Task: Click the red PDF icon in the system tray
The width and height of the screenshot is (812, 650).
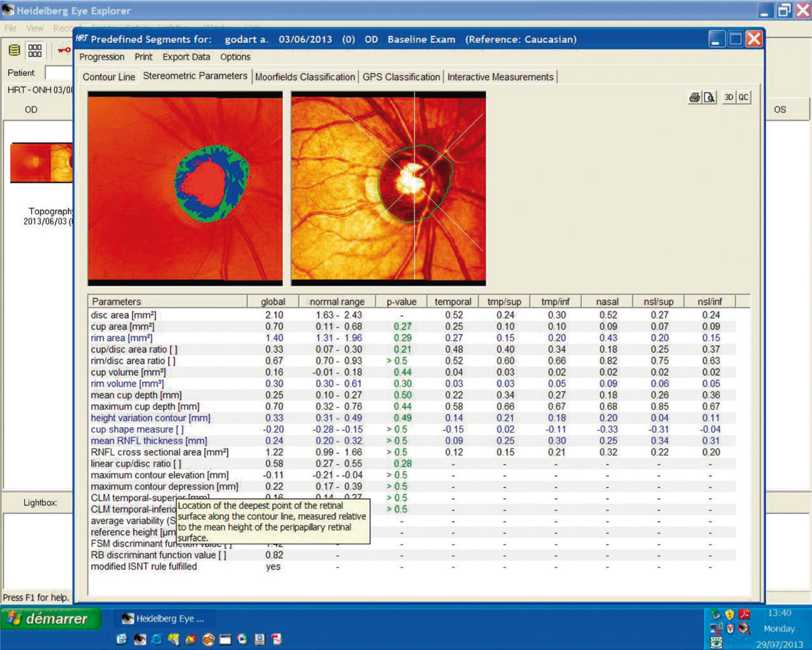Action: click(744, 614)
